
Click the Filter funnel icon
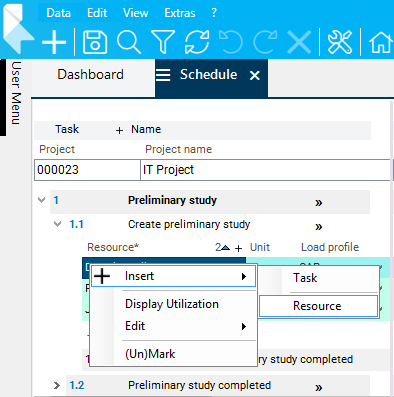[x=163, y=42]
